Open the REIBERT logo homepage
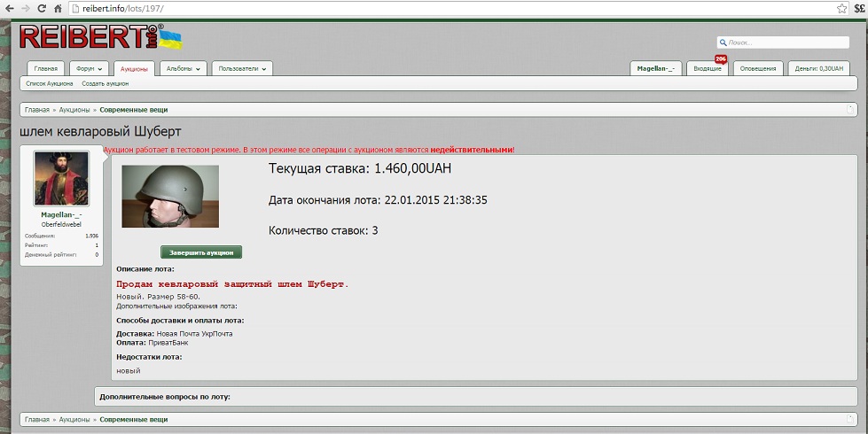Image resolution: width=868 pixels, height=434 pixels. [100, 37]
